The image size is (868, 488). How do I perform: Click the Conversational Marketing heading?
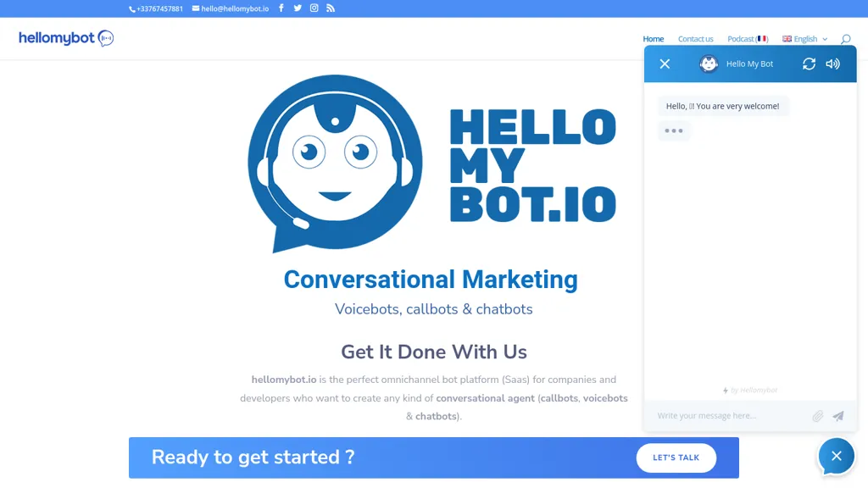431,280
